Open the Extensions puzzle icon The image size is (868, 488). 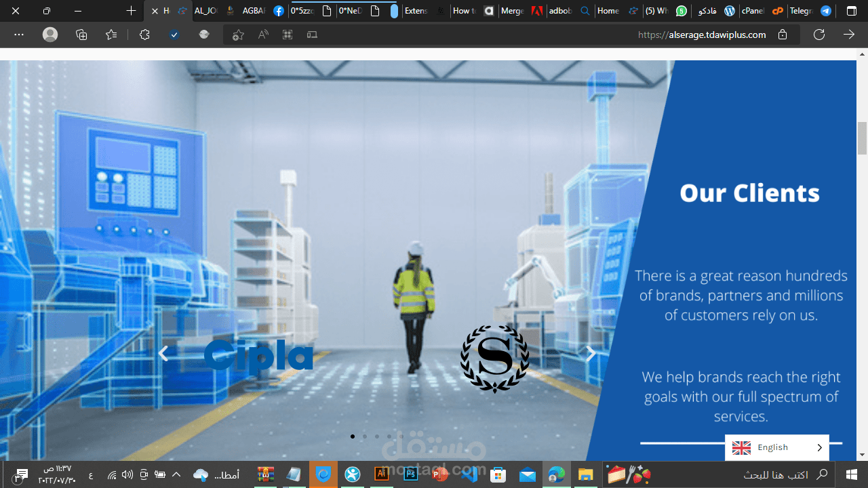point(144,35)
